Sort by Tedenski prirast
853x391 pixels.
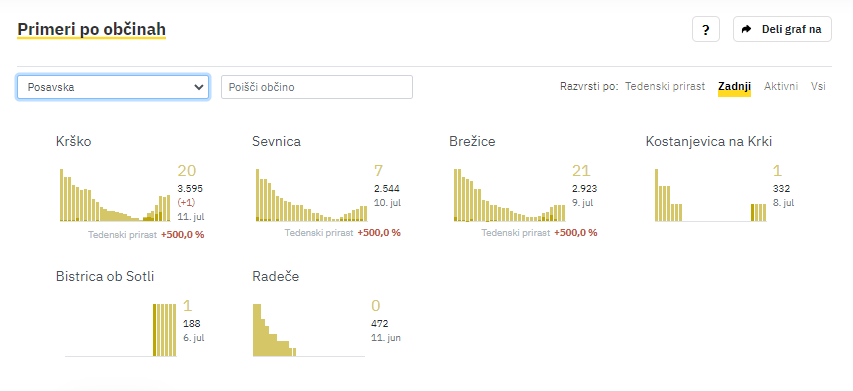(x=665, y=86)
